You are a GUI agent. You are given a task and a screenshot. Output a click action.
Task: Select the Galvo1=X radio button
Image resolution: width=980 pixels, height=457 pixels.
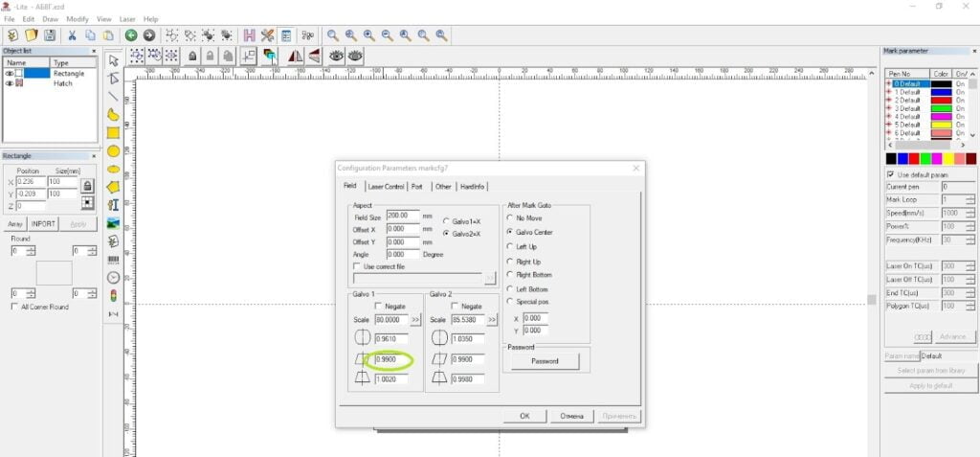pos(446,221)
